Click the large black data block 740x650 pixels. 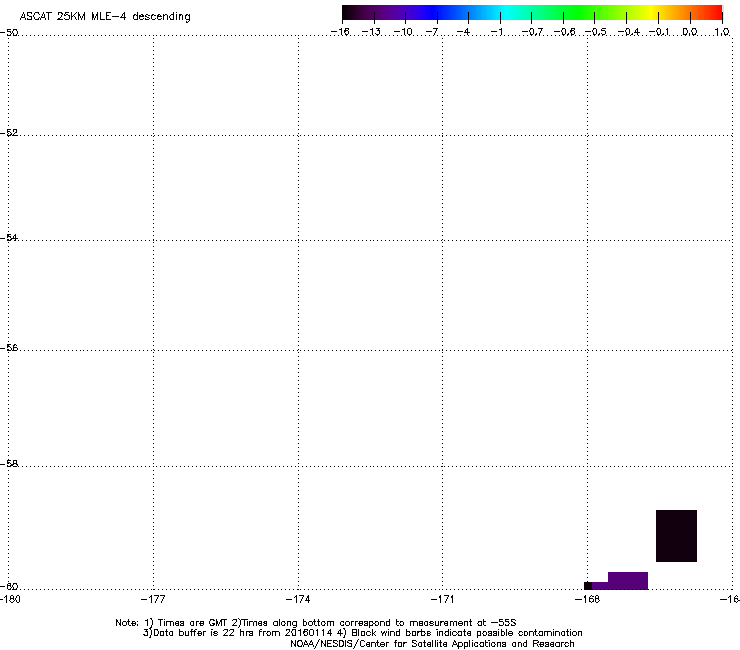[x=676, y=536]
